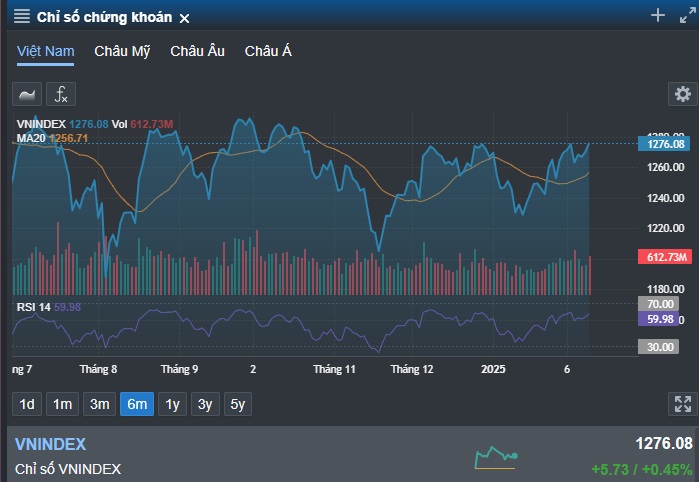Select the 1m timeframe button
The image size is (699, 482).
tap(62, 404)
